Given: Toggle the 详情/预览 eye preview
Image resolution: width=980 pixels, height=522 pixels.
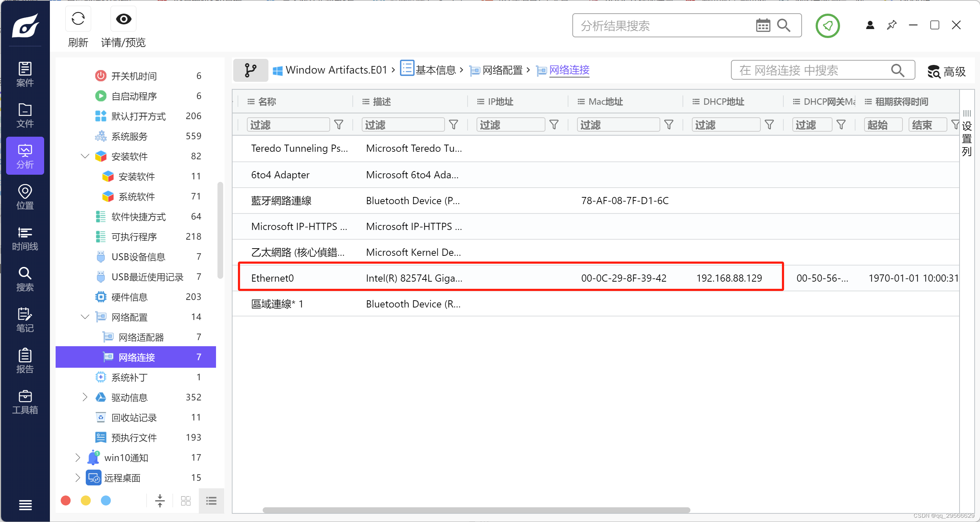Looking at the screenshot, I should coord(123,19).
